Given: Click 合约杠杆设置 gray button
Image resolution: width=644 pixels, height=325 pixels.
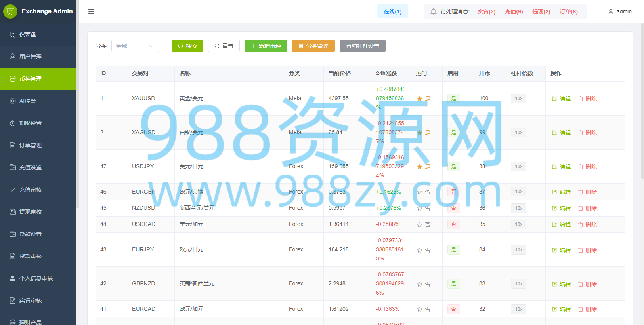Looking at the screenshot, I should click(363, 46).
